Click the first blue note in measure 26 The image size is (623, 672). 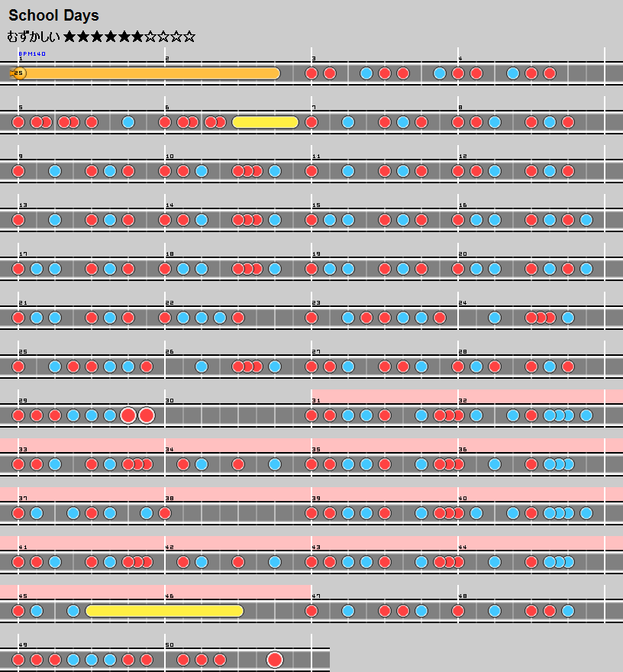(202, 367)
